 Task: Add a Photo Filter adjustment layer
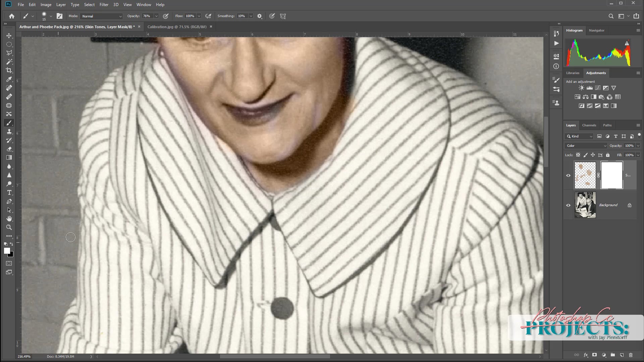click(x=602, y=97)
